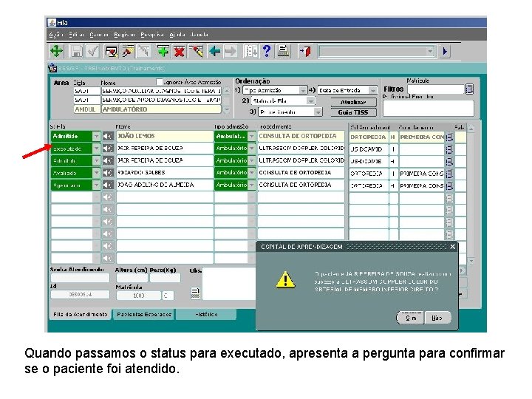
Task: Open help with the blue question mark
Action: coord(267,52)
